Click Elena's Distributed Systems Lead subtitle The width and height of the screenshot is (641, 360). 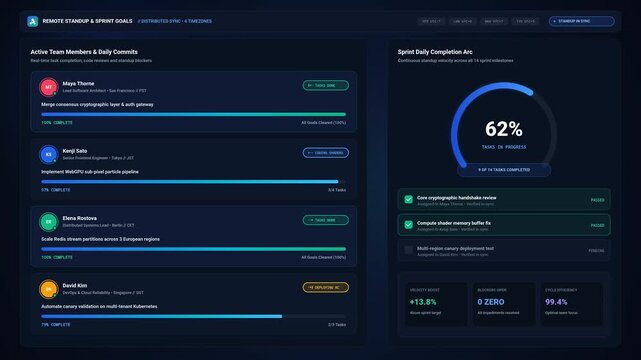99,226
